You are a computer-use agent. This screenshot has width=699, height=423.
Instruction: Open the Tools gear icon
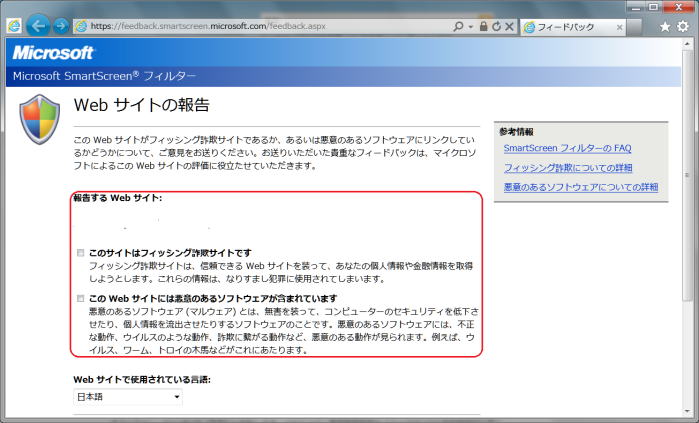pyautogui.click(x=683, y=26)
